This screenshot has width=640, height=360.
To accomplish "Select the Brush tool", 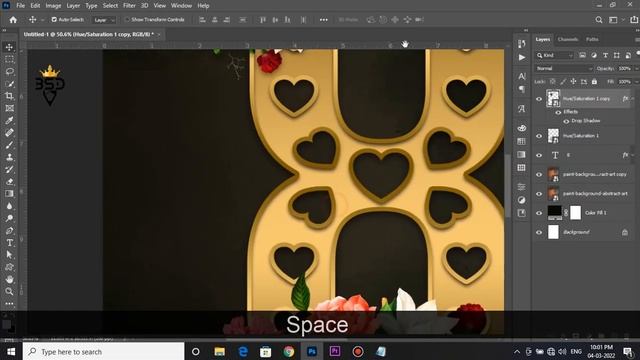I will coord(9,145).
